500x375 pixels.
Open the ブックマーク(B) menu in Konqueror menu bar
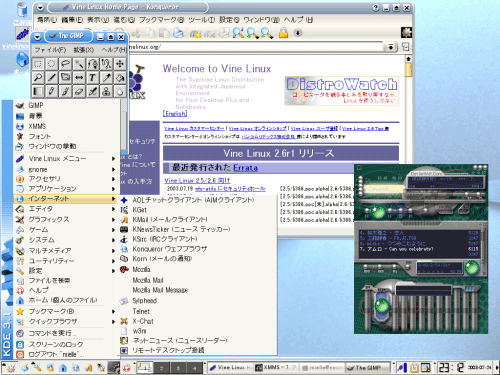(161, 20)
